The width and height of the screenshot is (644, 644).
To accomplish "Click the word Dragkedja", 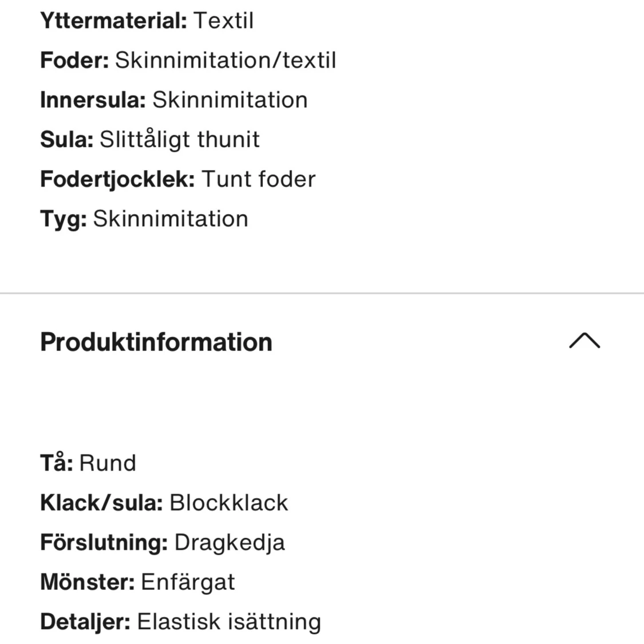I will click(x=230, y=543).
